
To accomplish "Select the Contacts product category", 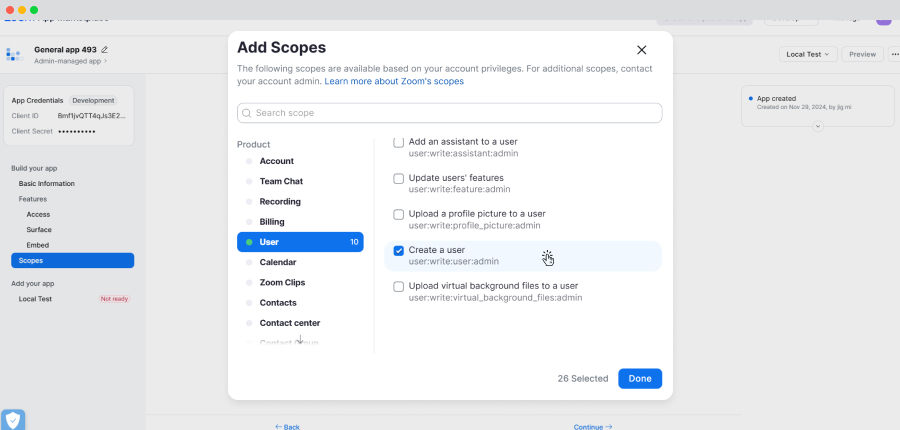I will [300, 303].
